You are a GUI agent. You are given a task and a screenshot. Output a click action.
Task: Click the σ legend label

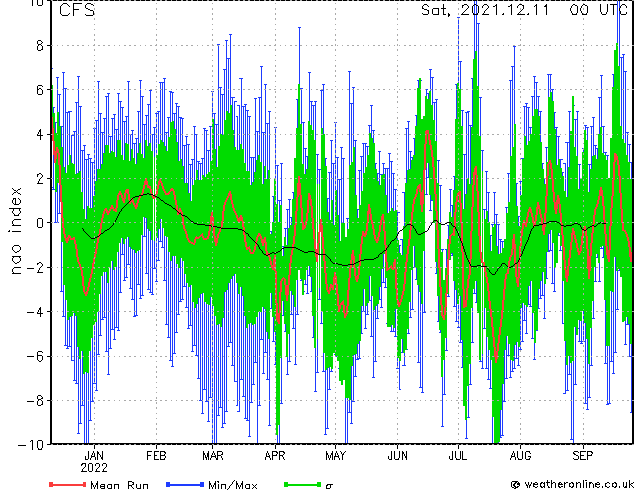tap(329, 486)
